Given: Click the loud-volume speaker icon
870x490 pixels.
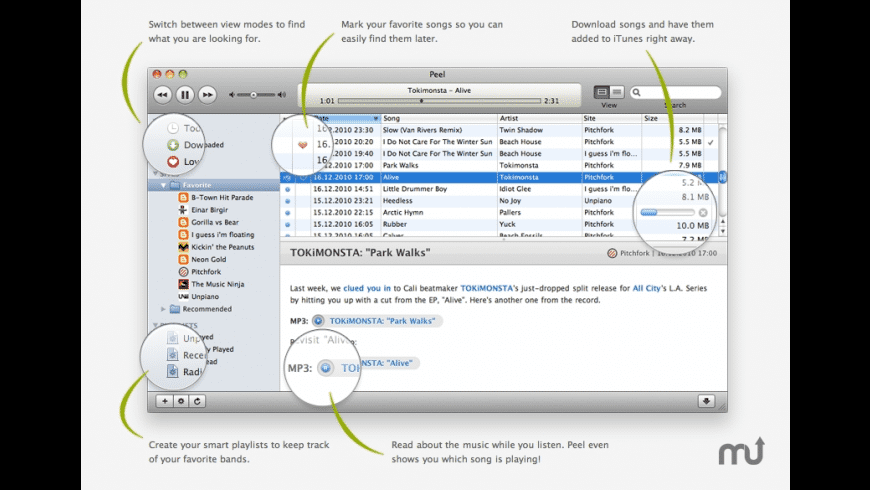Looking at the screenshot, I should pyautogui.click(x=282, y=95).
